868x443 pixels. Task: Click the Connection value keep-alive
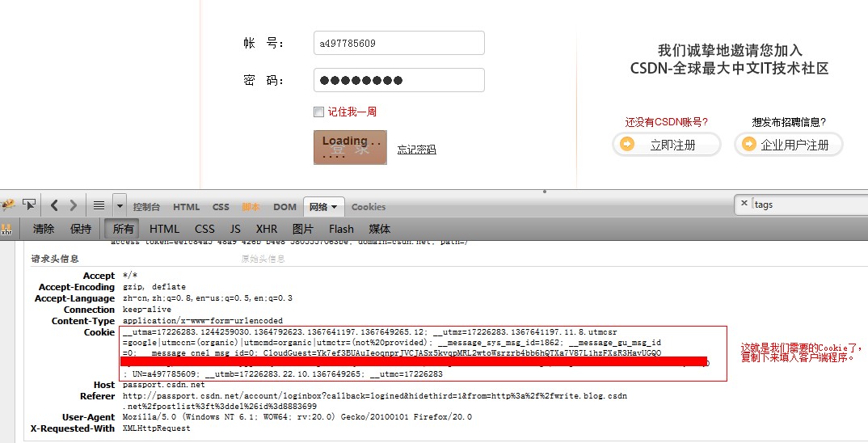coord(147,309)
